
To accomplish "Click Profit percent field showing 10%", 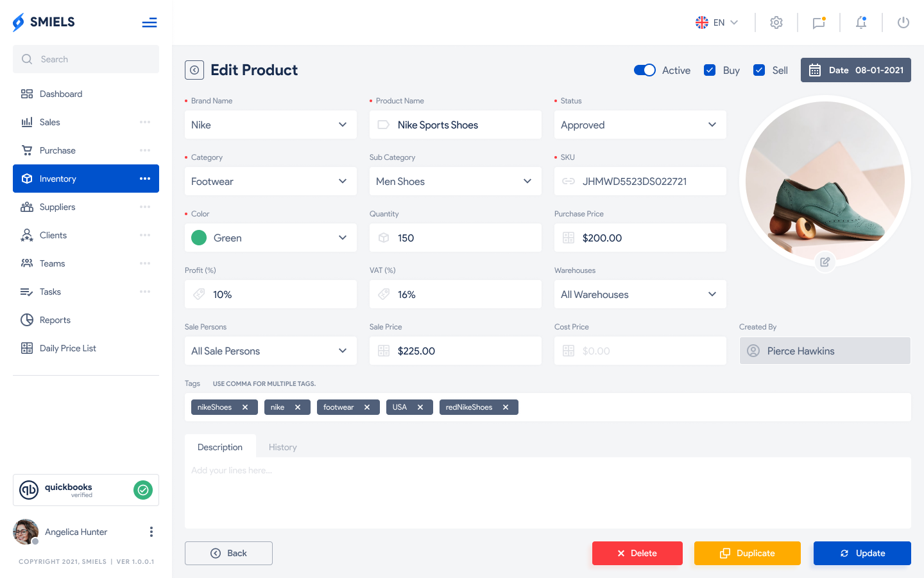I will click(x=271, y=294).
